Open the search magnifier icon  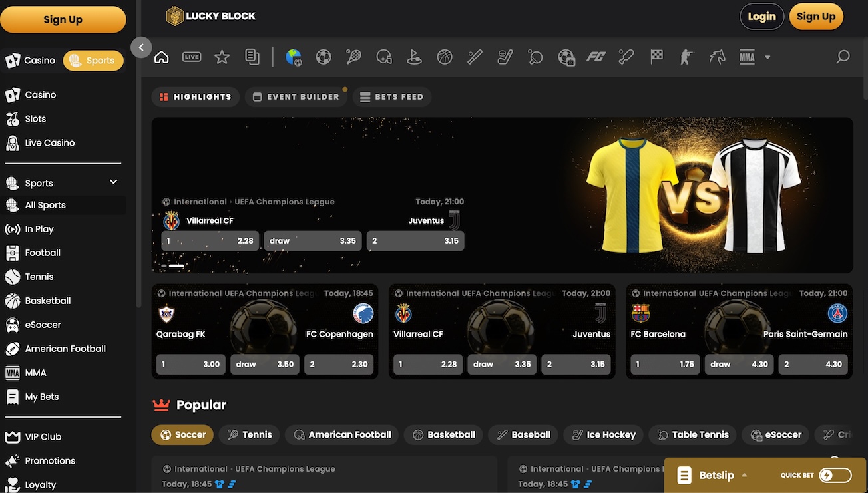point(843,57)
